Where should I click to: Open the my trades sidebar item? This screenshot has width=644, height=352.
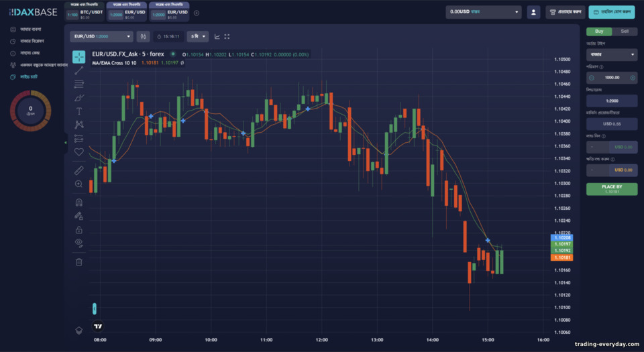pyautogui.click(x=27, y=30)
